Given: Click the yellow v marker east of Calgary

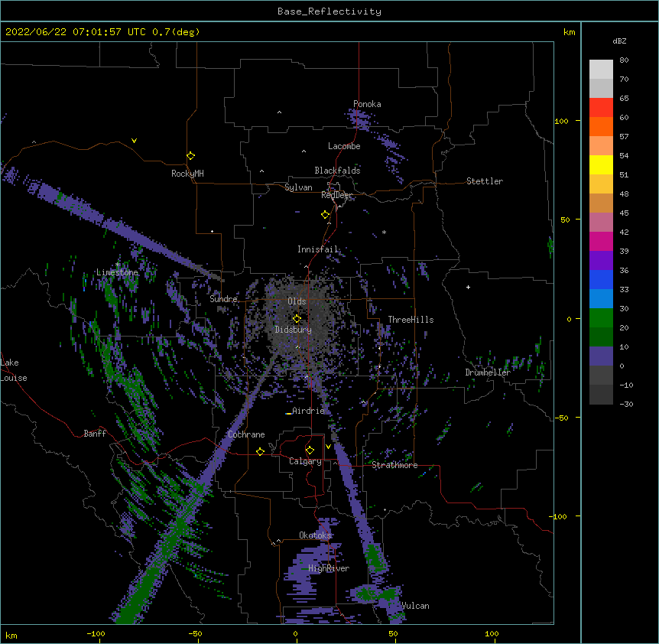Looking at the screenshot, I should click(x=328, y=447).
